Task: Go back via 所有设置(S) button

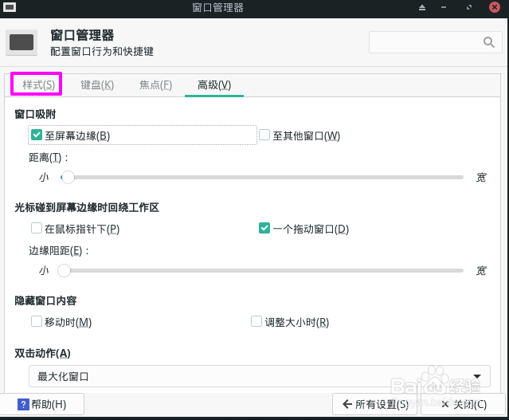Action: [x=374, y=404]
